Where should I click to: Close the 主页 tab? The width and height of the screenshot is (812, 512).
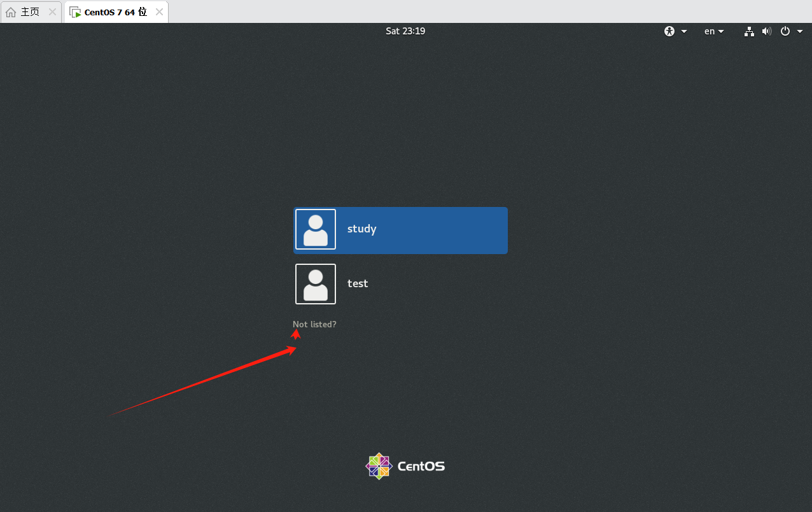[53, 12]
